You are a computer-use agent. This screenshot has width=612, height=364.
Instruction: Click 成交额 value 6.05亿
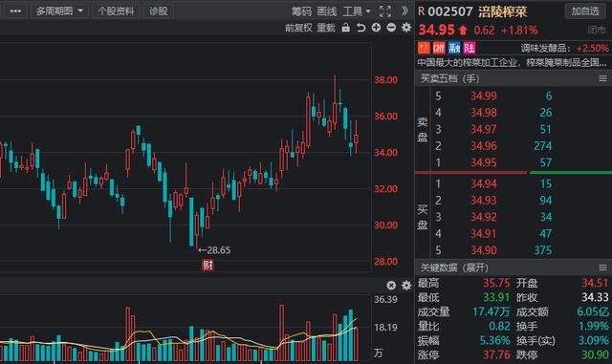593,311
